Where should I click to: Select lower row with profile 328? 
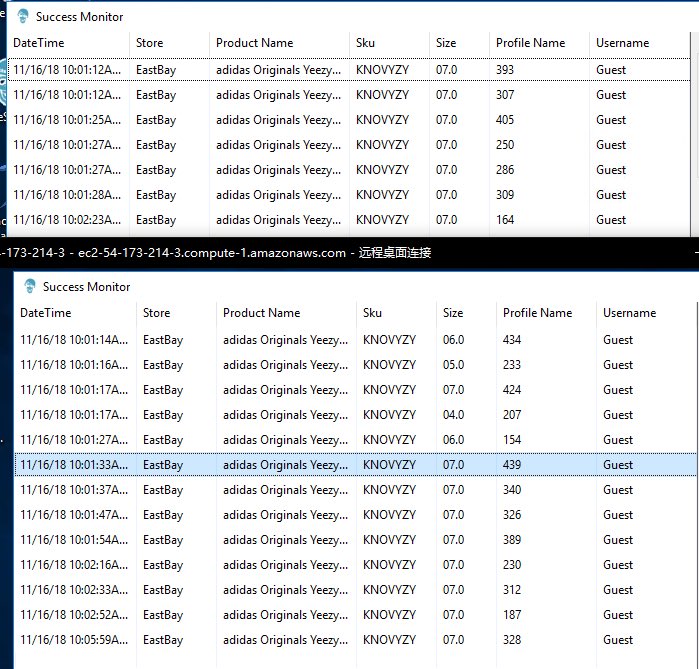click(x=356, y=640)
